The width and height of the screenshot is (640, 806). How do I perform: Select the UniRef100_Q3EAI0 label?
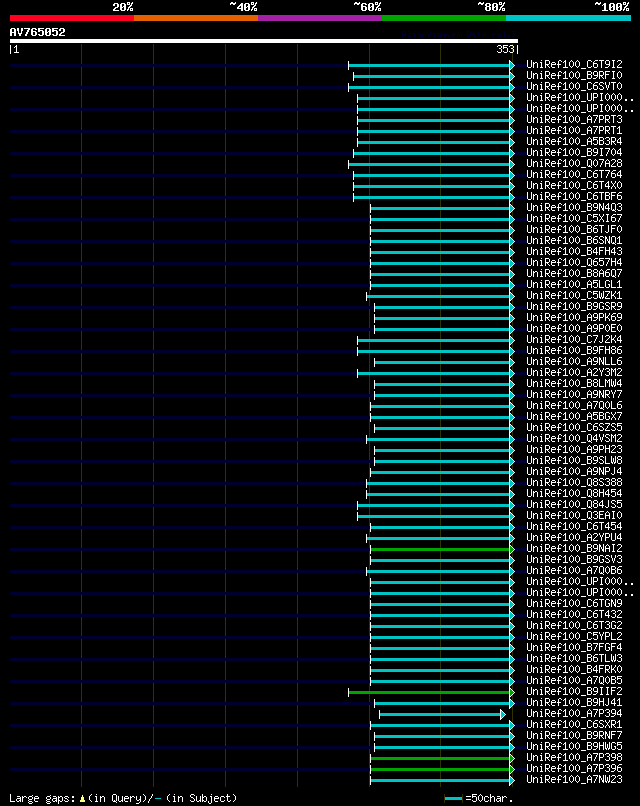pyautogui.click(x=574, y=516)
